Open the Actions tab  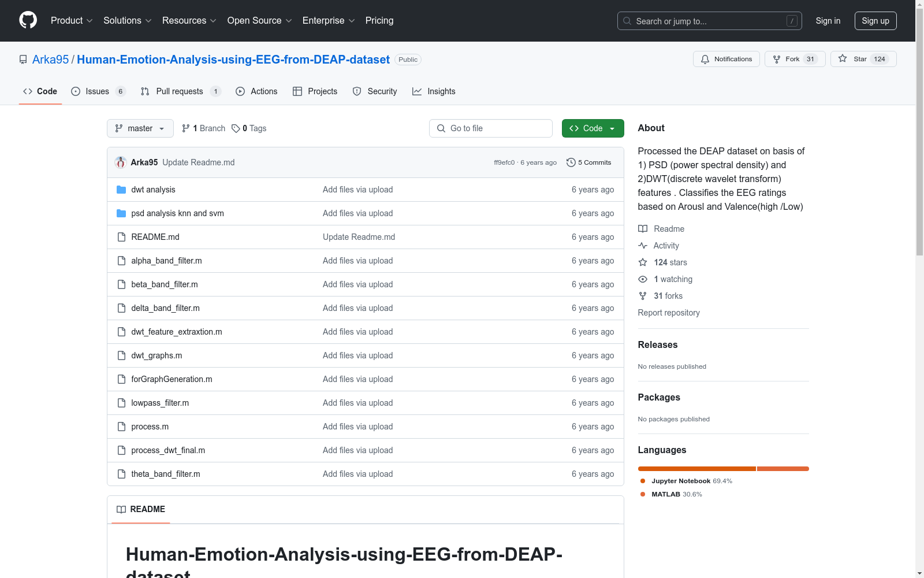(256, 91)
